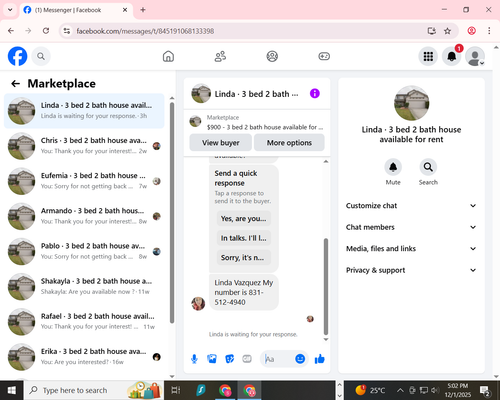Open the account profile avatar menu

click(x=475, y=56)
